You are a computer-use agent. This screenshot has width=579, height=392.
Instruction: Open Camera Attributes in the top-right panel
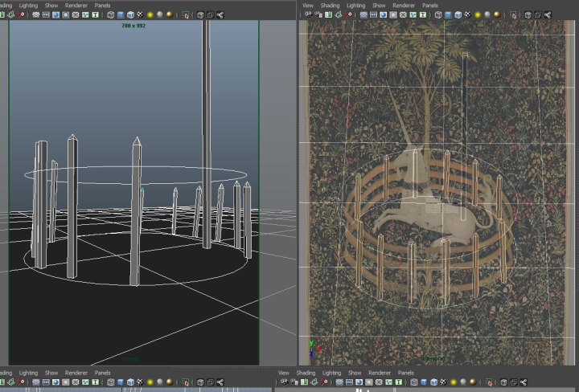(318, 14)
